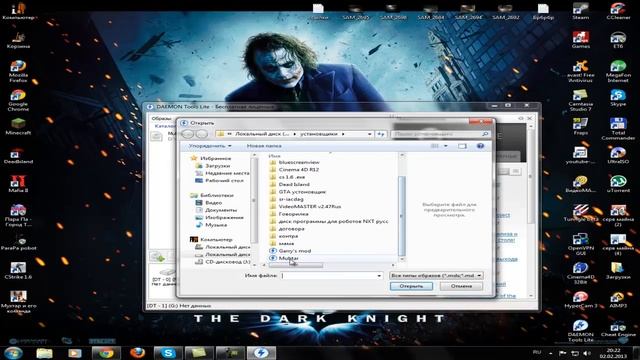Open the Корзина recycle bin icon

(18, 40)
